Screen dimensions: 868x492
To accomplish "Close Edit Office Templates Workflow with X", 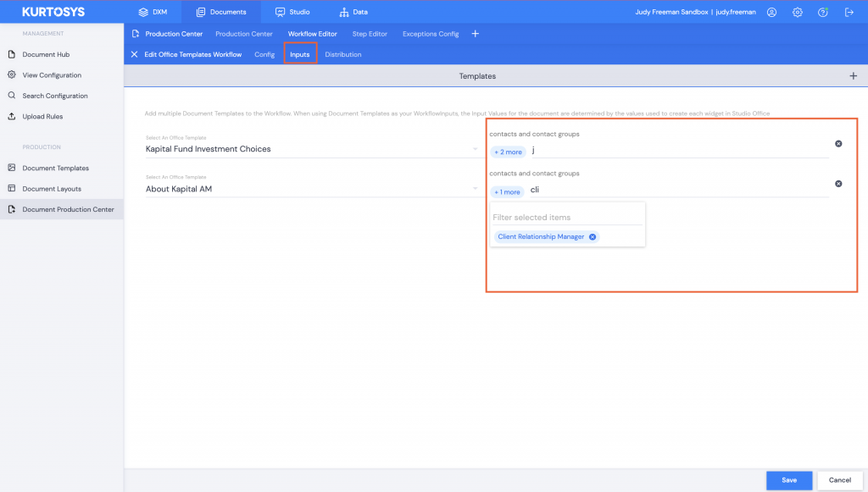I will [x=134, y=54].
